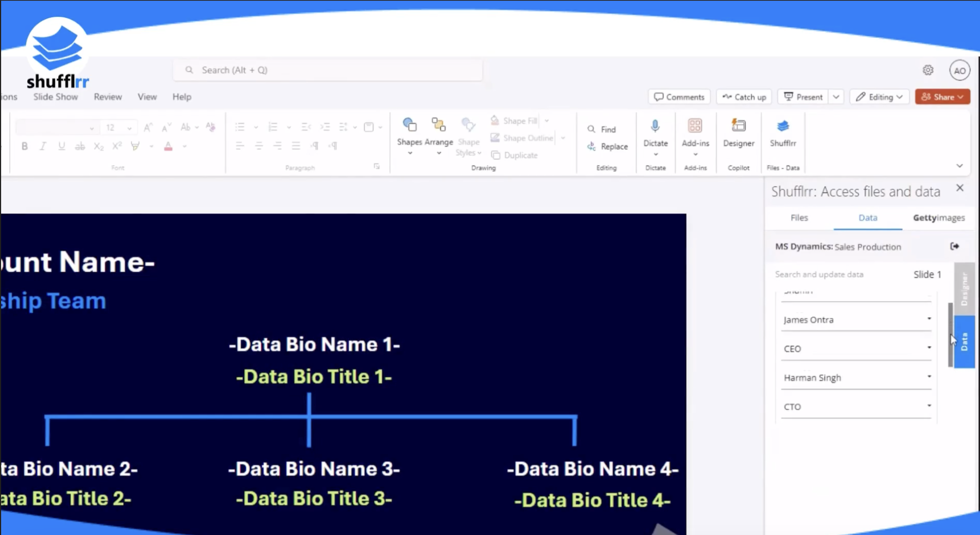Open the settings gear icon

pyautogui.click(x=928, y=70)
